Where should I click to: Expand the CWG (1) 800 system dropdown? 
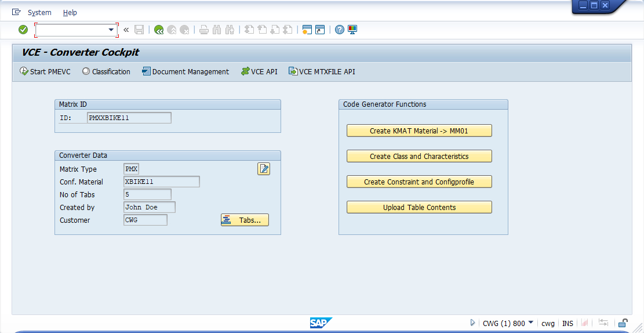pos(530,323)
